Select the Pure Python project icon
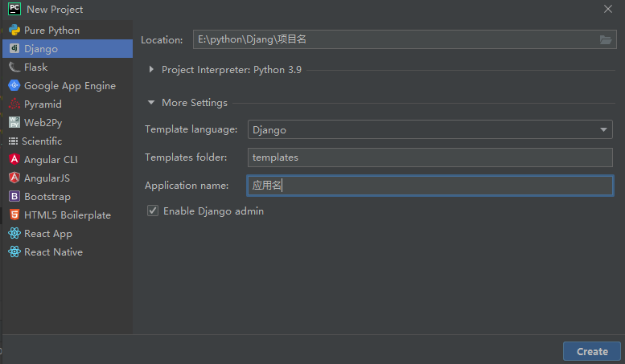This screenshot has height=364, width=625. coord(14,31)
